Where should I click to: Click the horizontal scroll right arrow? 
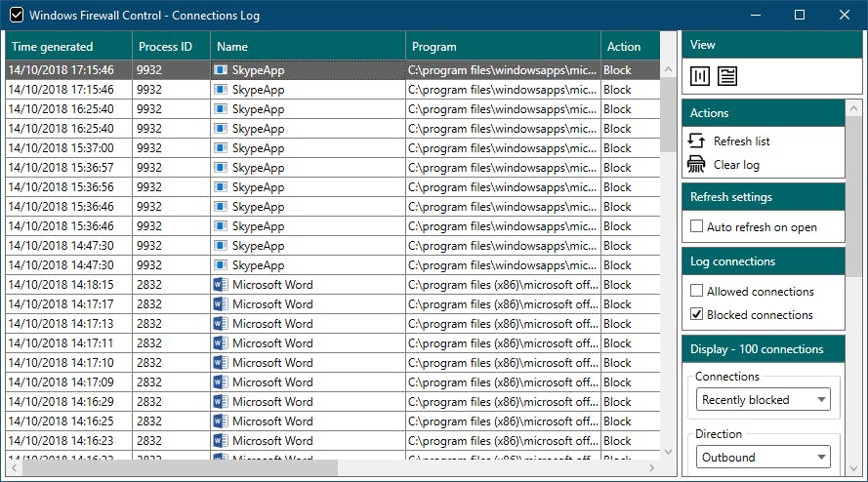(x=651, y=468)
